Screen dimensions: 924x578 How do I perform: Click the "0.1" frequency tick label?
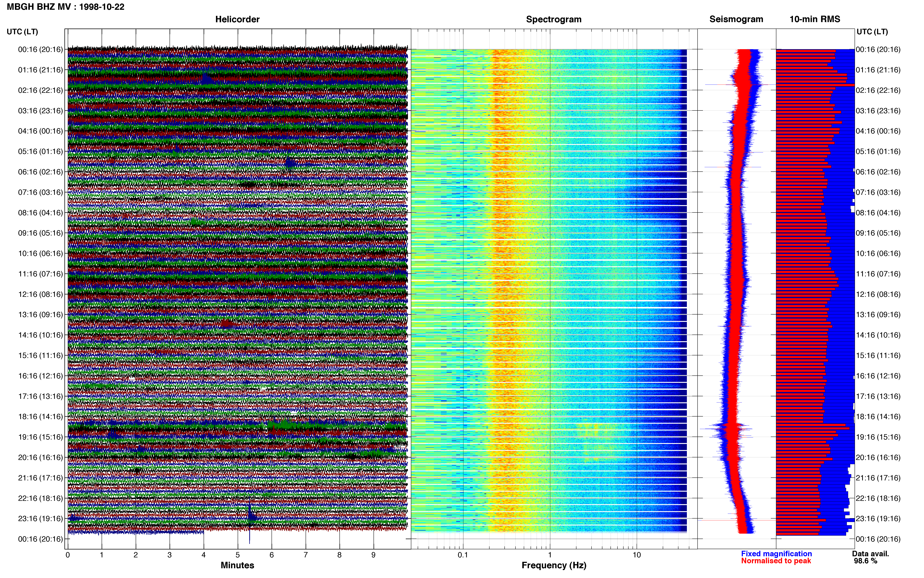463,555
